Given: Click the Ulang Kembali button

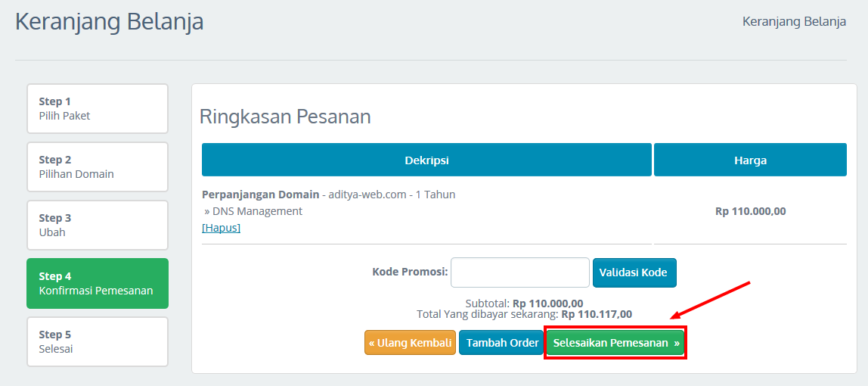Looking at the screenshot, I should point(410,343).
